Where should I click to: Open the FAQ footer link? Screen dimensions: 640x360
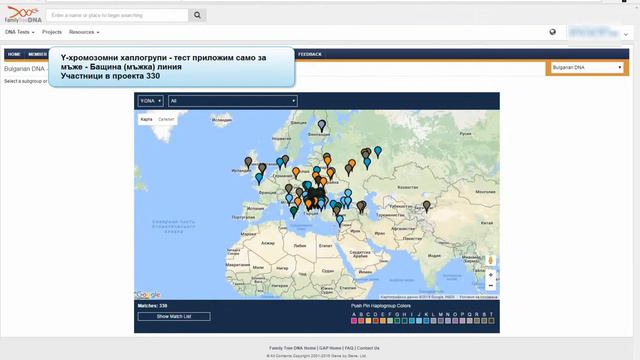[349, 348]
